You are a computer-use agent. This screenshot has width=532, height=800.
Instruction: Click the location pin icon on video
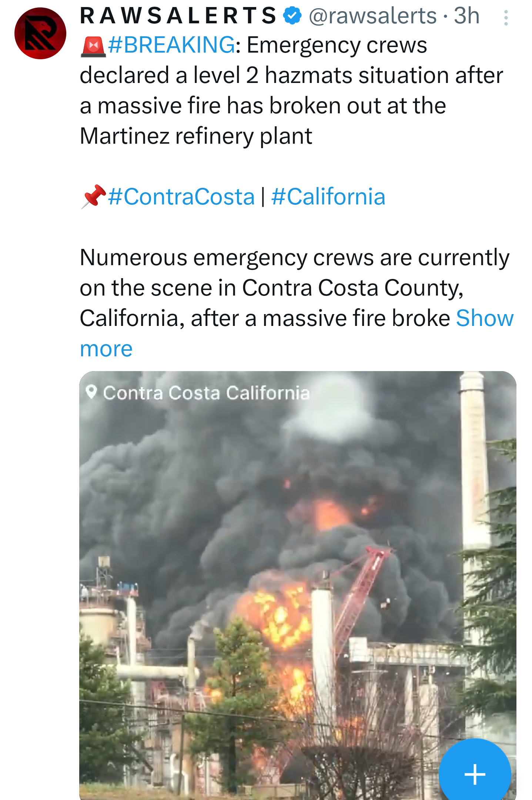pos(91,392)
